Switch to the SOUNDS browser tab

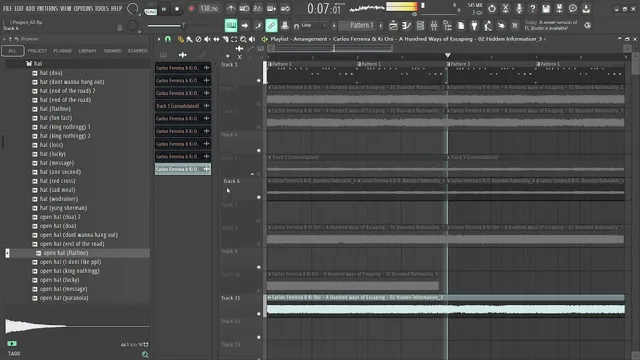[x=112, y=51]
